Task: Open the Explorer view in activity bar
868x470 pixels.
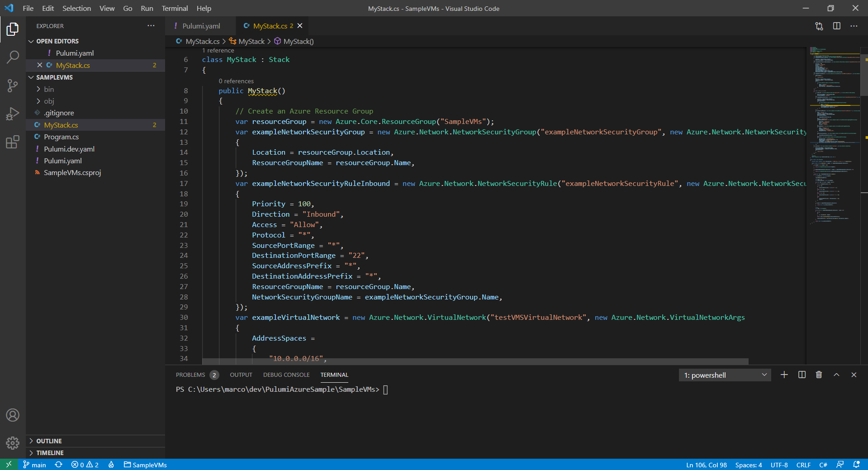Action: click(x=13, y=29)
